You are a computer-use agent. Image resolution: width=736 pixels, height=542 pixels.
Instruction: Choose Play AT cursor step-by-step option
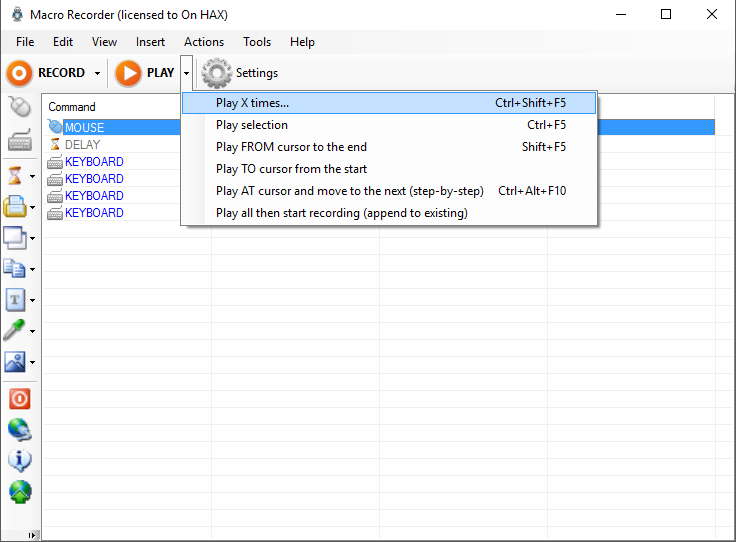pos(389,191)
